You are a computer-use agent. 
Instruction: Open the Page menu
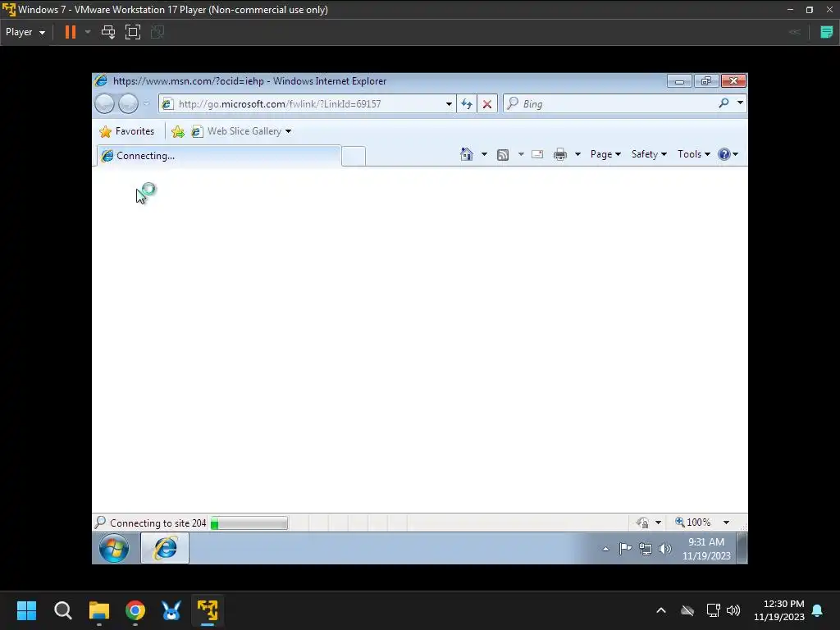pos(605,154)
